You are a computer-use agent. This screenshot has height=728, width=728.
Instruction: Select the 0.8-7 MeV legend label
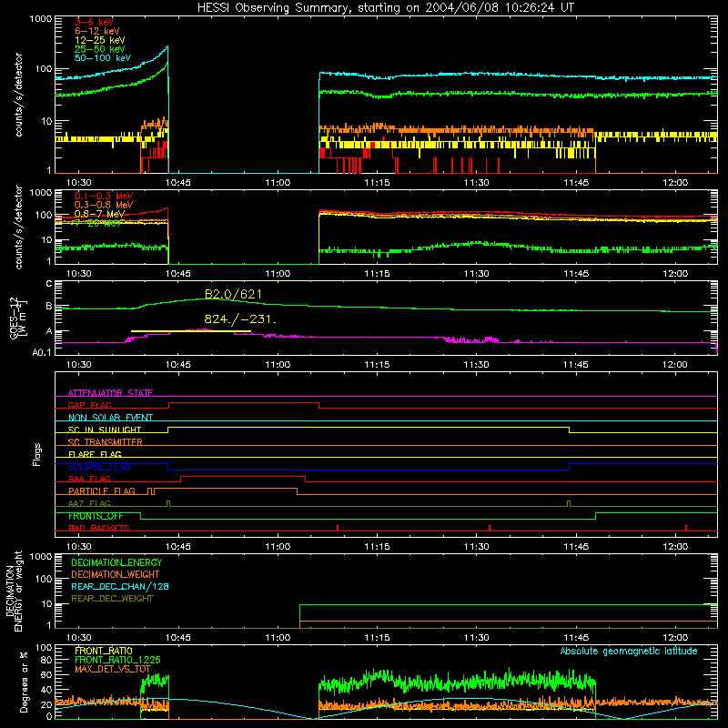point(99,214)
